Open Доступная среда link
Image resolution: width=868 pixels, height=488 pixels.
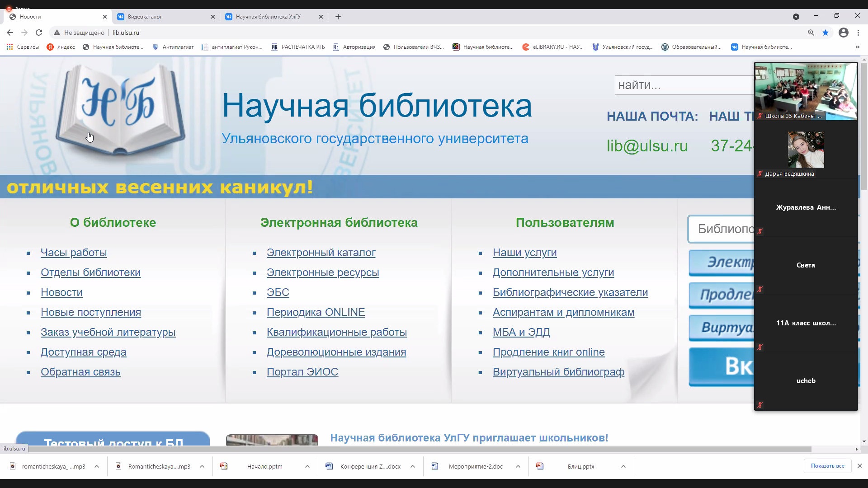[x=84, y=352]
